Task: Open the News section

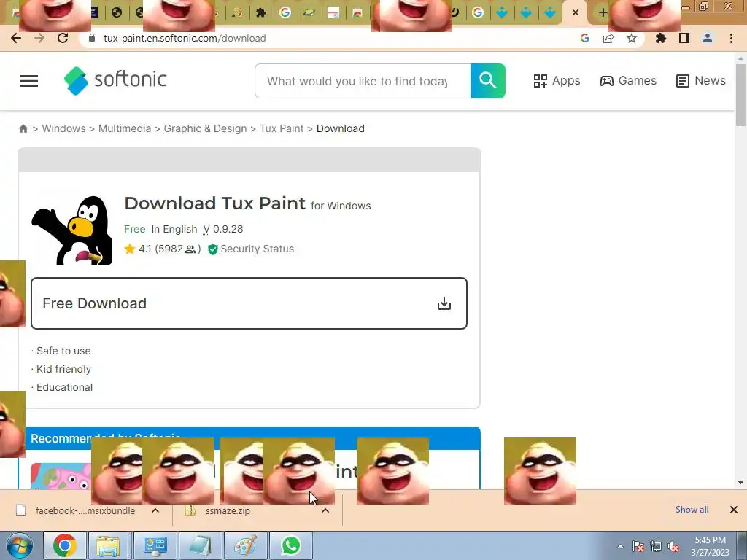Action: pyautogui.click(x=701, y=81)
